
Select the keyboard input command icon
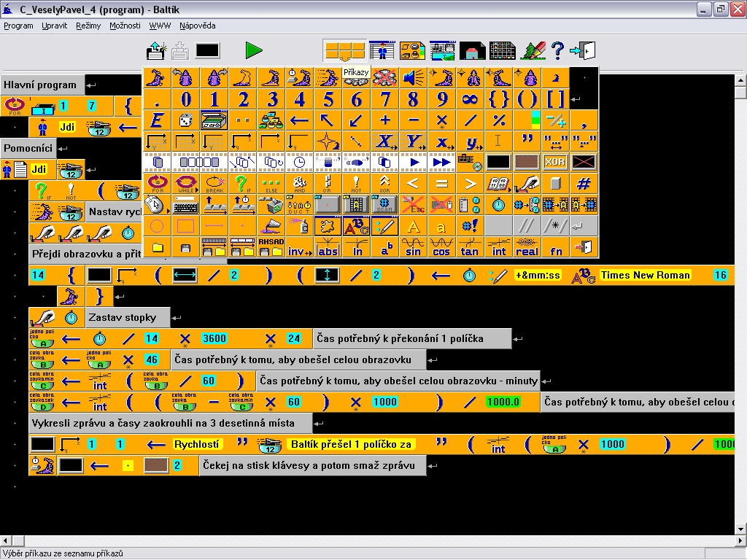coord(185,204)
